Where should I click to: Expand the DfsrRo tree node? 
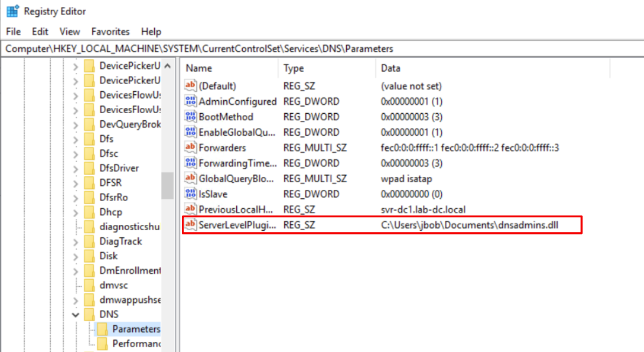pyautogui.click(x=76, y=198)
